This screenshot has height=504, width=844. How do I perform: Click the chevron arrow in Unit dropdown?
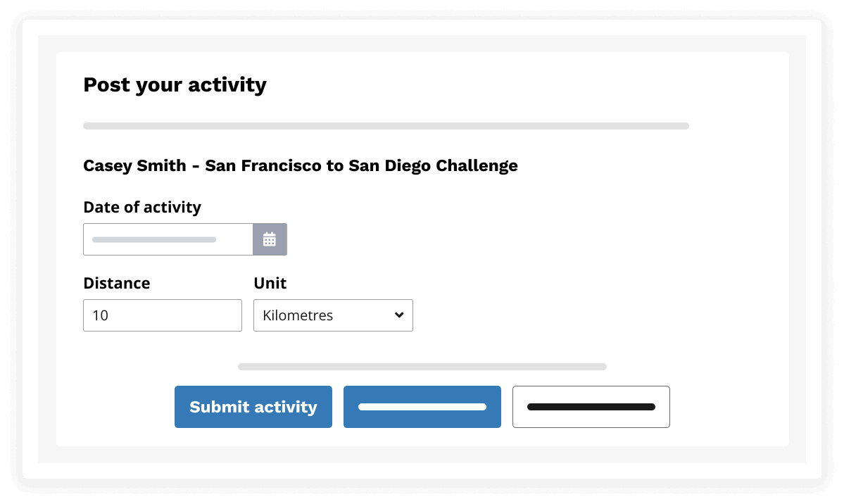(399, 315)
